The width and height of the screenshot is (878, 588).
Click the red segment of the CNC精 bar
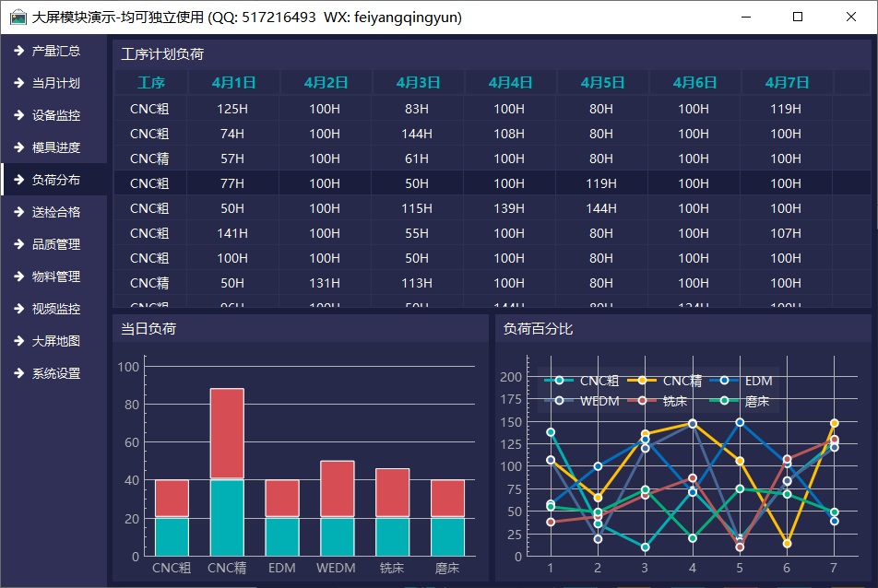227,433
